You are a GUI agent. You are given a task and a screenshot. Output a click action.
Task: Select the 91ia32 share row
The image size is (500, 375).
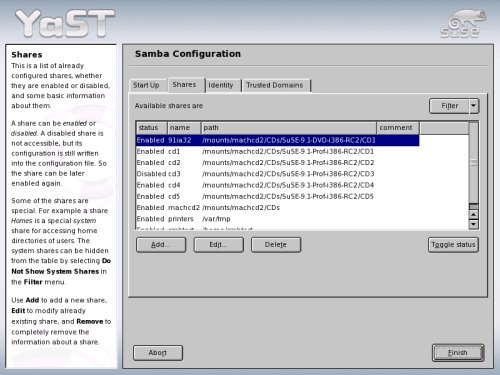(278, 140)
